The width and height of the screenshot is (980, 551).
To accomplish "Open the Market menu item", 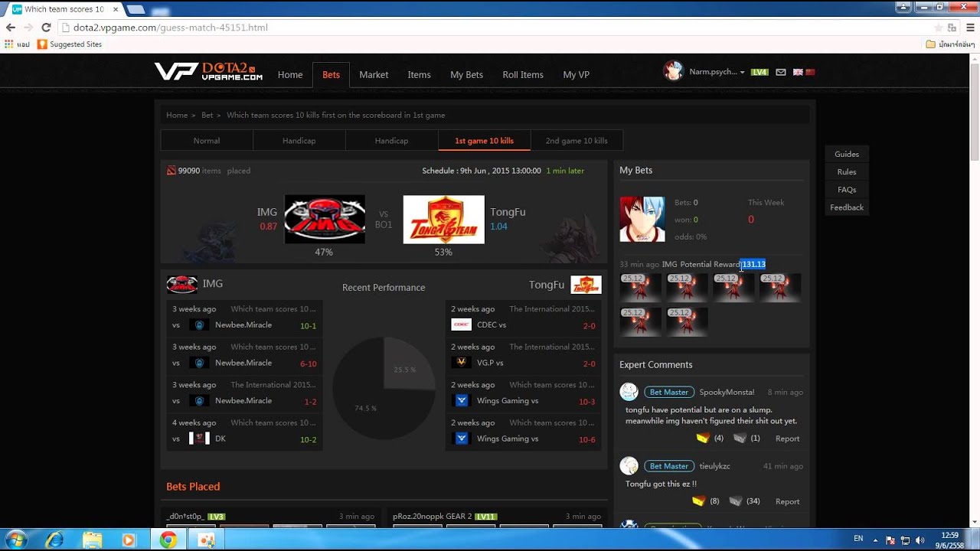I will click(374, 74).
